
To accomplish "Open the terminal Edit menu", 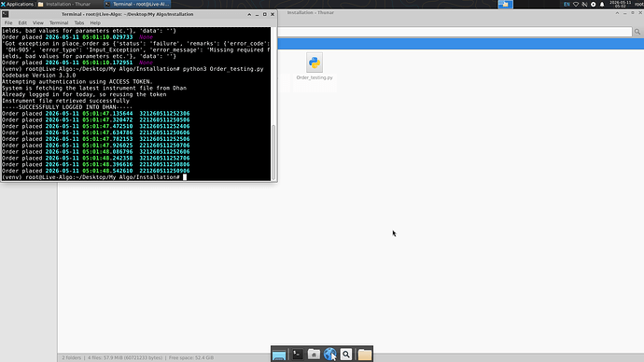I will [x=22, y=23].
